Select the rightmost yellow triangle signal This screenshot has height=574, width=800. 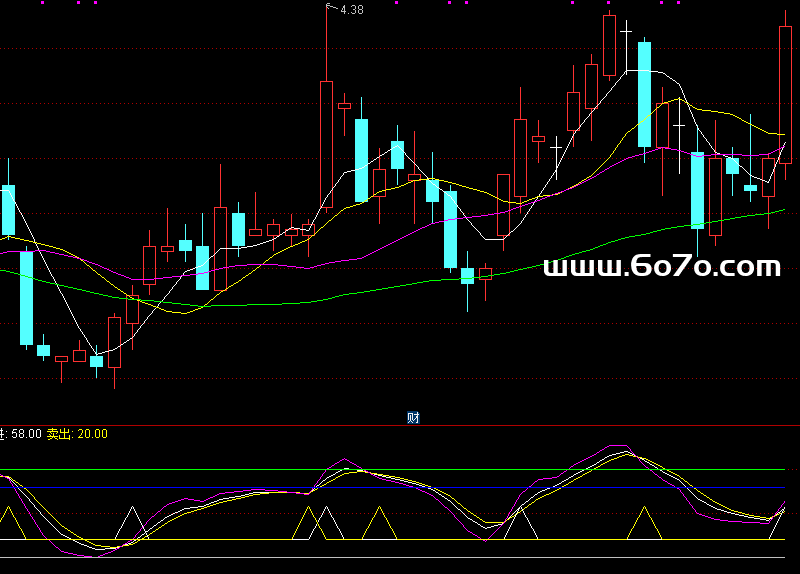(x=644, y=524)
